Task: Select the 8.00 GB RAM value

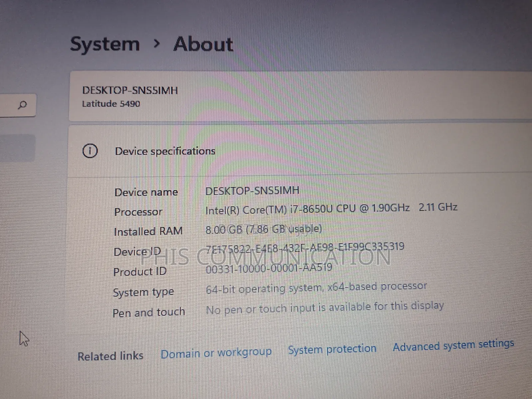Action: [x=264, y=229]
